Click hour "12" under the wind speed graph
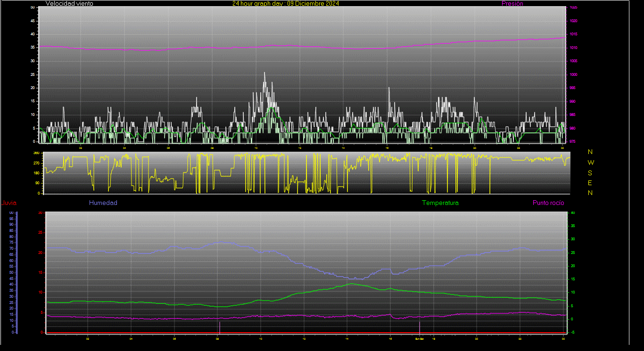 coord(300,148)
